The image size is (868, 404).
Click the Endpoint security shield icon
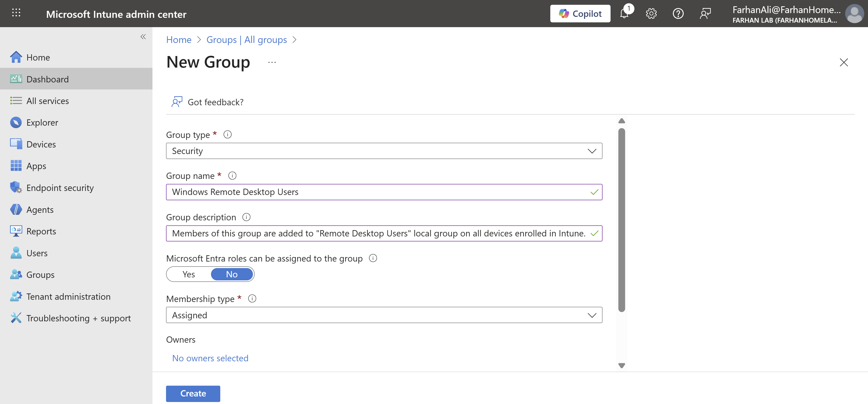pos(16,188)
